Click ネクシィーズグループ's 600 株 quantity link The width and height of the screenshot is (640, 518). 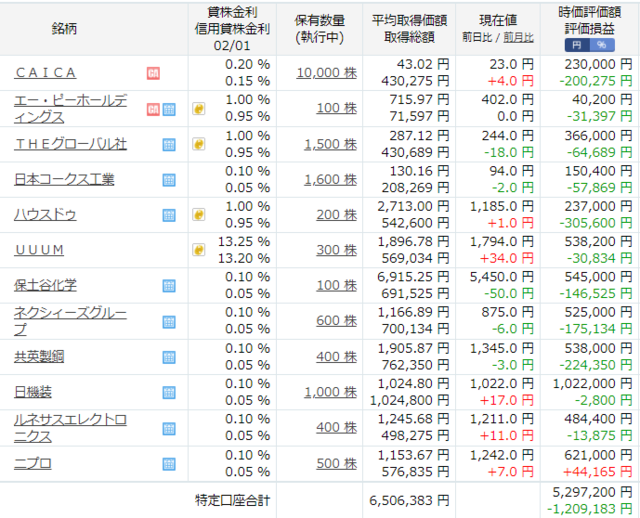[x=335, y=321]
